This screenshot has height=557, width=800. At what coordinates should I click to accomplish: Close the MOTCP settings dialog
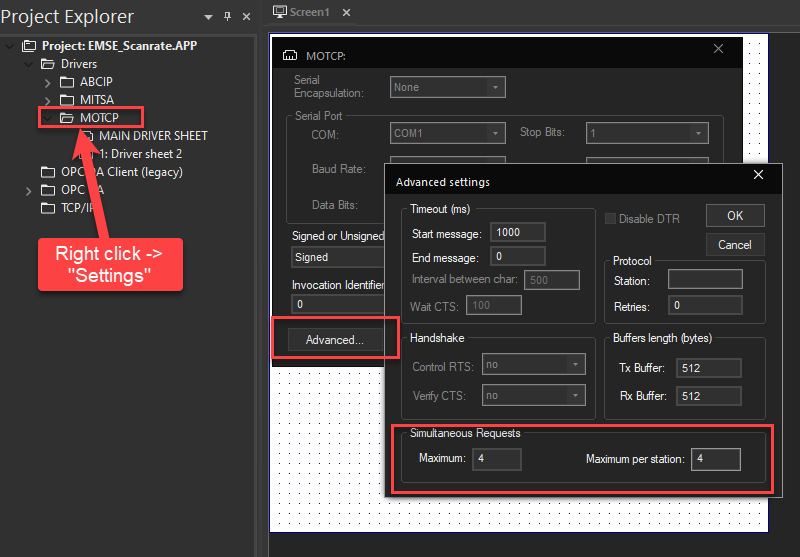(718, 48)
